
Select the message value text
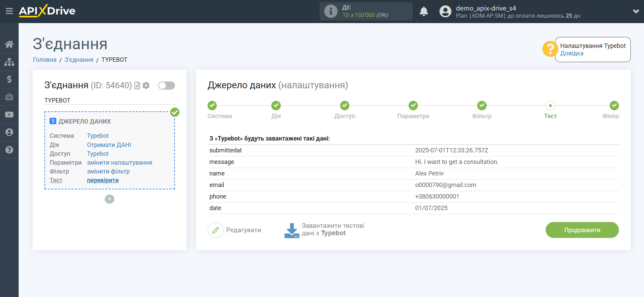[456, 162]
